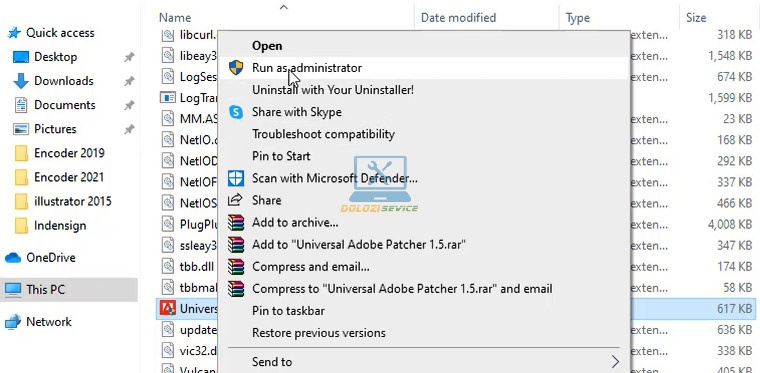Click the OneDrive cloud icon
Image resolution: width=760 pixels, height=373 pixels.
(13, 258)
